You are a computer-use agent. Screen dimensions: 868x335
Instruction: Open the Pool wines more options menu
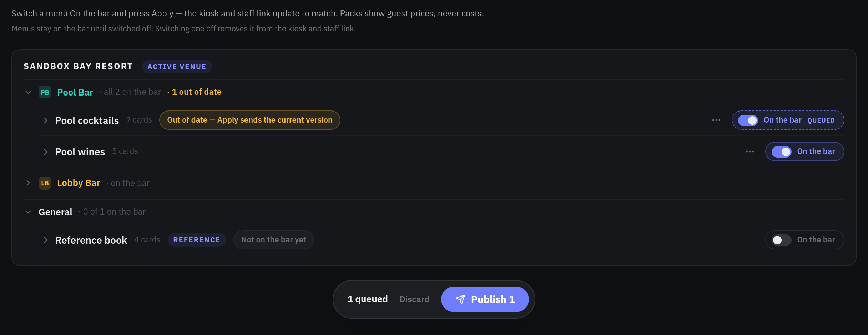(750, 151)
